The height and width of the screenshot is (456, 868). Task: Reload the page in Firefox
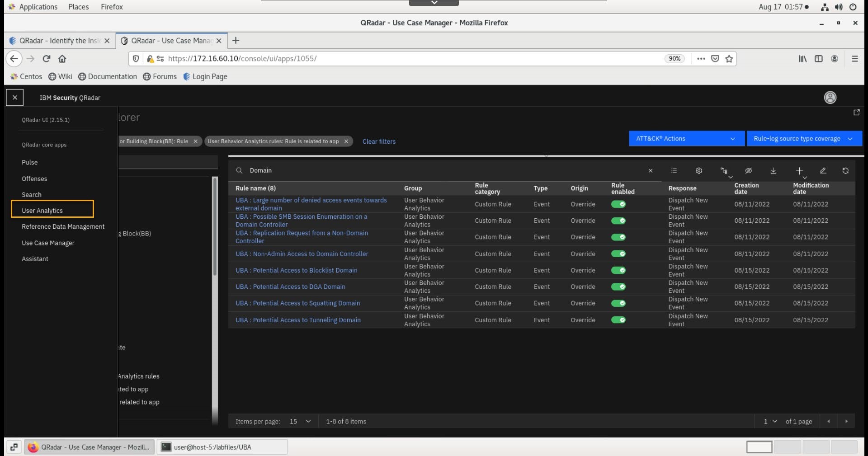click(46, 59)
